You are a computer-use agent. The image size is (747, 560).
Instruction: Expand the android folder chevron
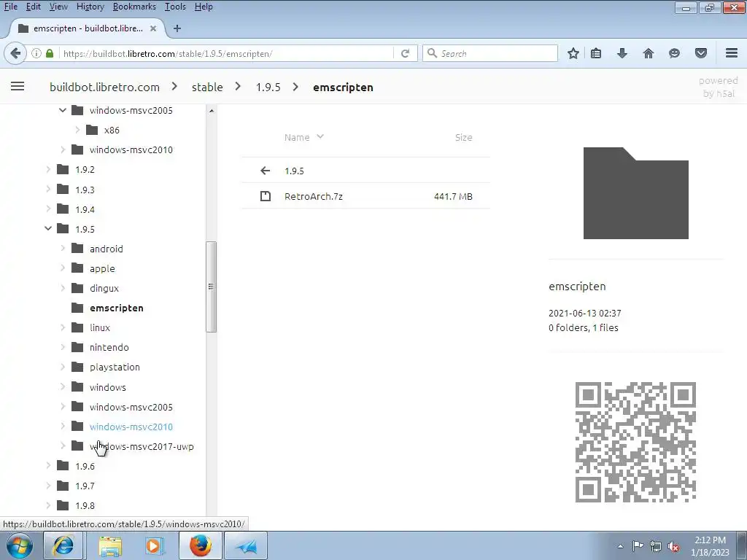[x=63, y=249]
